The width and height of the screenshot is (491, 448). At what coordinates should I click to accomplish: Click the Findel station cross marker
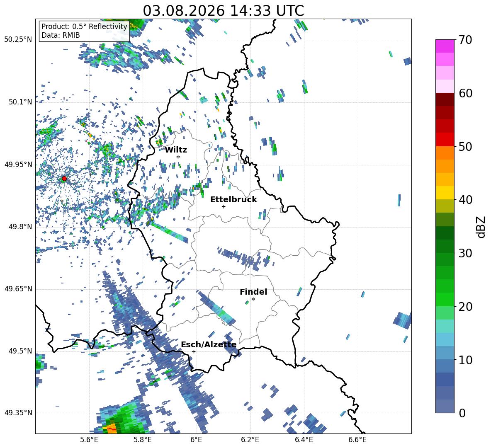click(x=253, y=299)
